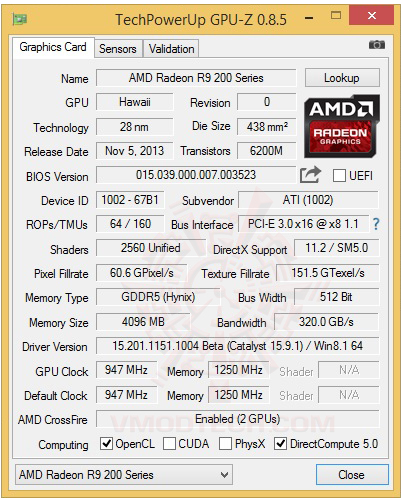Toggle the UEFI checkbox
The width and height of the screenshot is (402, 498).
(339, 175)
